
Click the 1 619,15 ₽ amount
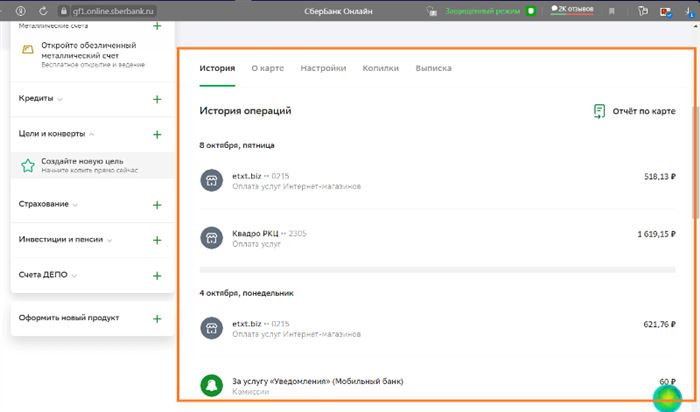pyautogui.click(x=656, y=234)
